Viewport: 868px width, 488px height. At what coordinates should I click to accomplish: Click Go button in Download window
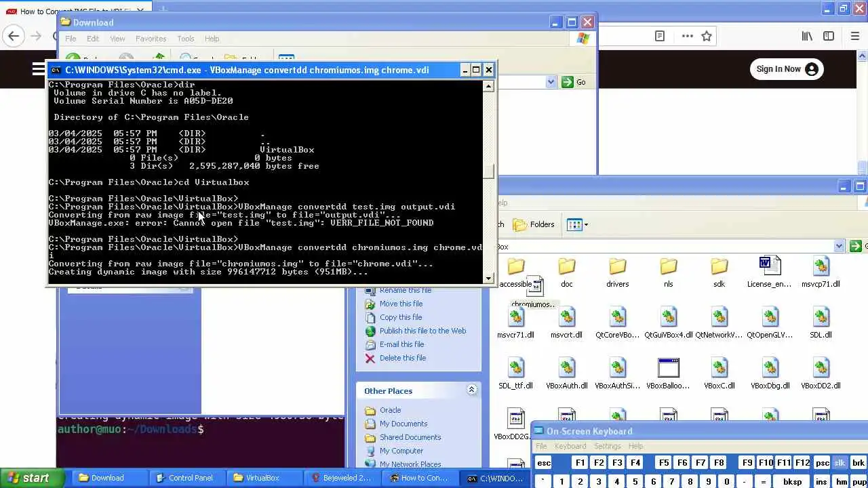coord(574,82)
